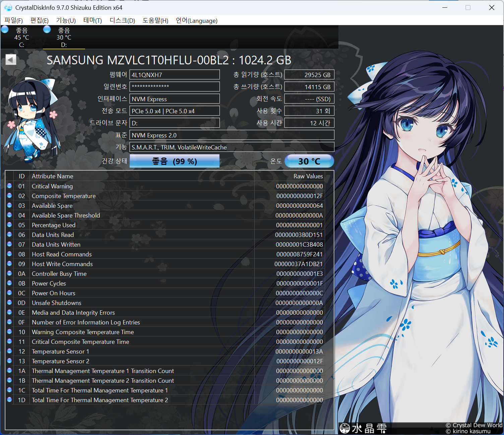Select Thermal Management Temperature 2 Transition Count

click(165, 380)
